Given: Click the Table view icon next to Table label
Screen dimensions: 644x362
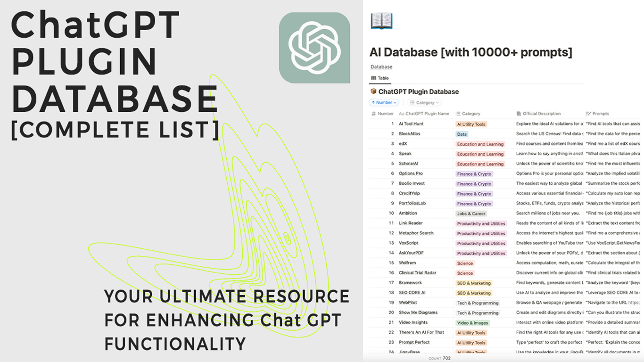Looking at the screenshot, I should tap(373, 78).
